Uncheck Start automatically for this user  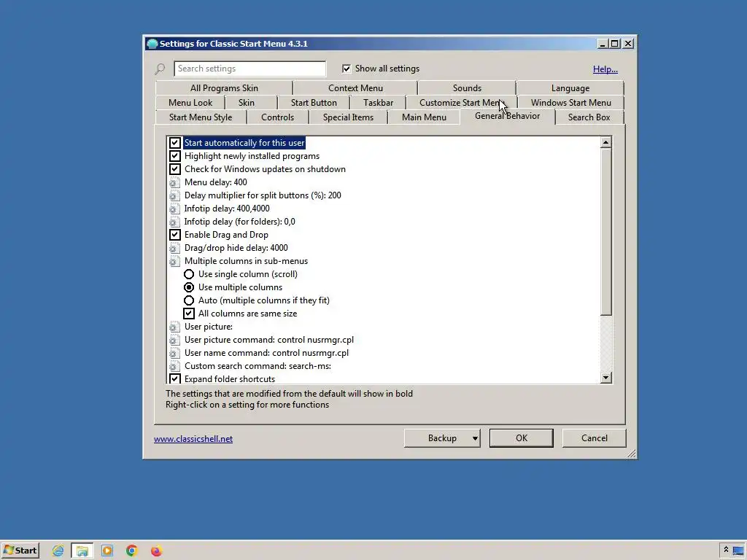tap(175, 143)
